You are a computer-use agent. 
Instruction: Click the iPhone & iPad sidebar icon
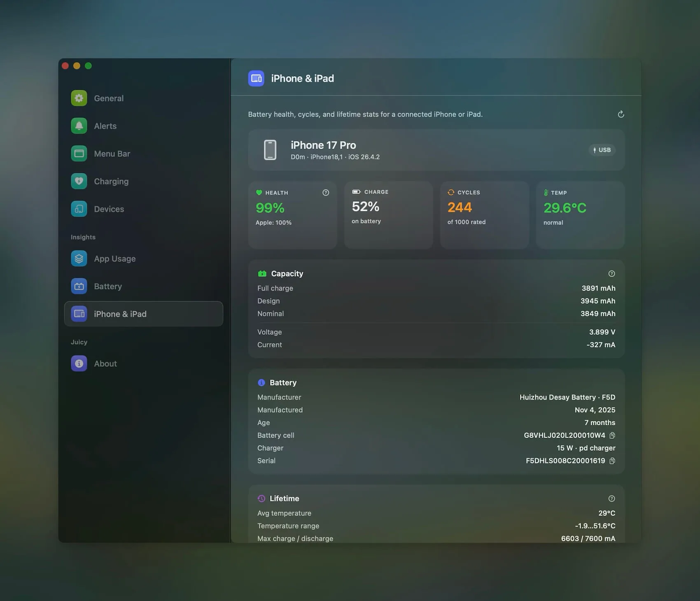click(79, 314)
